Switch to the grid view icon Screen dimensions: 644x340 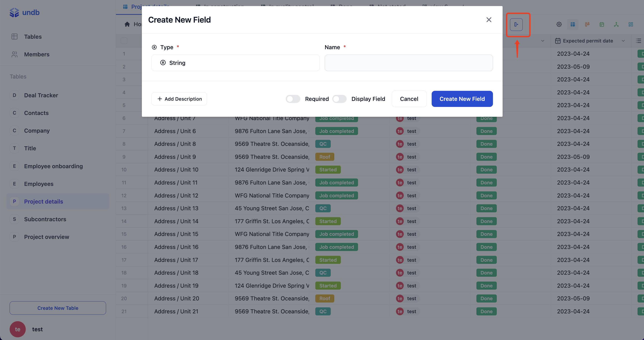[573, 24]
